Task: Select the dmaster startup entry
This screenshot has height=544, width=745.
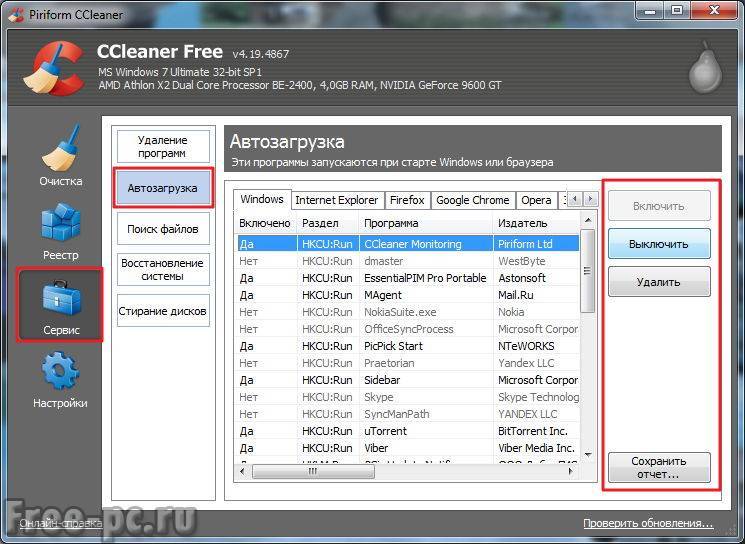Action: tap(407, 261)
